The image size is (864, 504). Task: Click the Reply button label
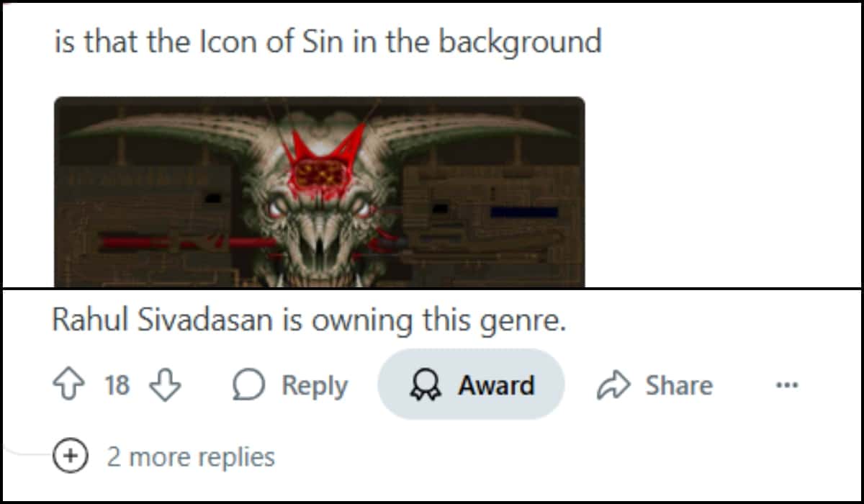(315, 386)
